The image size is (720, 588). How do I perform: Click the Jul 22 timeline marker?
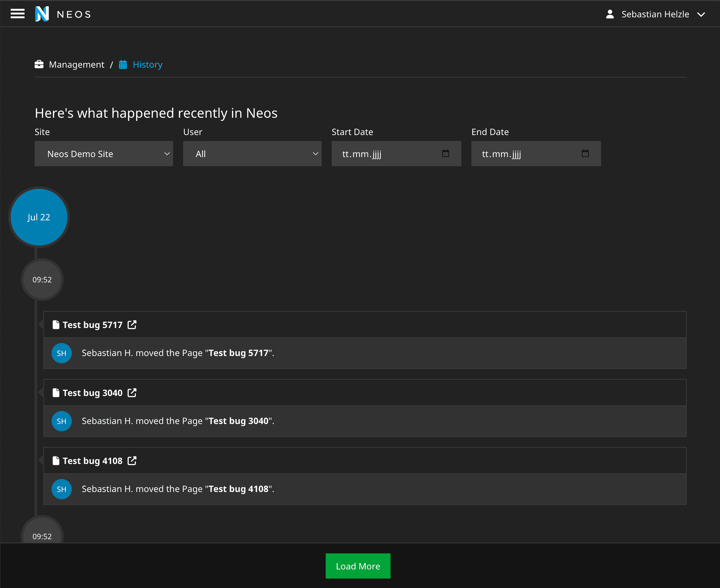[39, 217]
